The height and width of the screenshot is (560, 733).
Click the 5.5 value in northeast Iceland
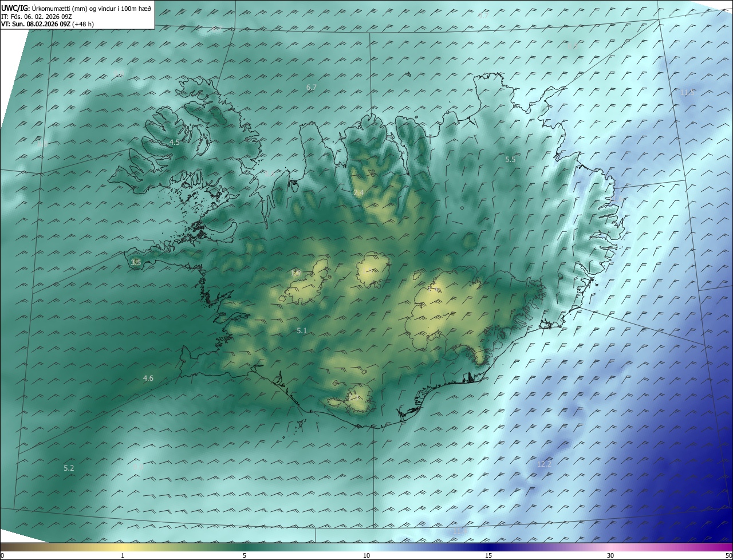510,160
